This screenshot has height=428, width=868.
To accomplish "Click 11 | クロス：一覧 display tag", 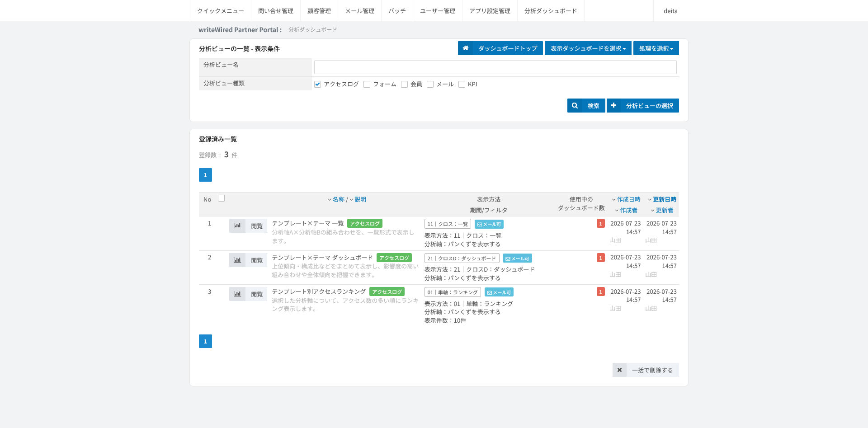I will tap(448, 224).
